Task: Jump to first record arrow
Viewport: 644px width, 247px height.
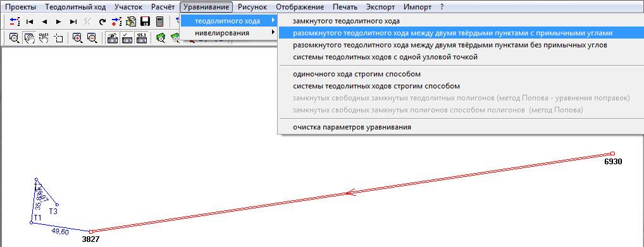Action: 30,21
